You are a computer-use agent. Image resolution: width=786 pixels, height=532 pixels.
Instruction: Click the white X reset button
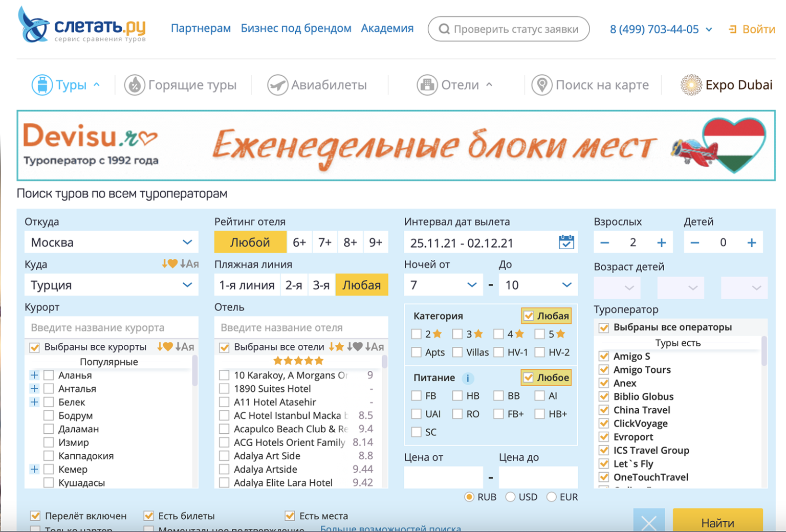pyautogui.click(x=649, y=521)
